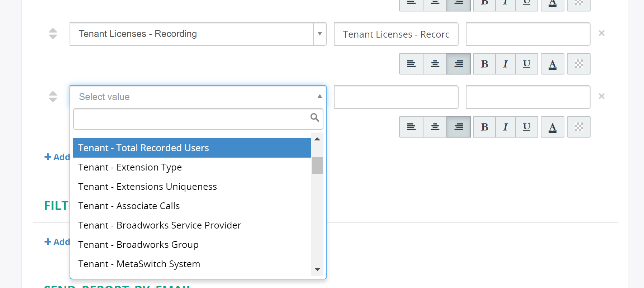Choose Tenant - Broadworks Group option
The width and height of the screenshot is (644, 288).
[192, 245]
